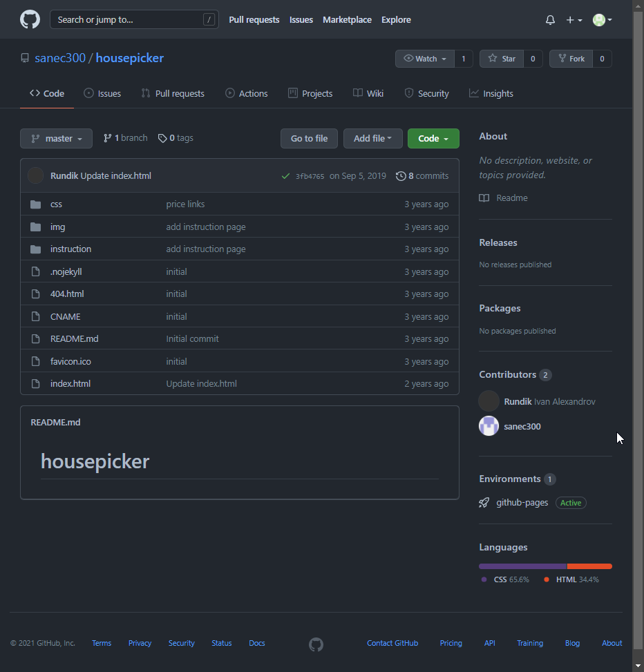
Task: Switch to the Actions tab
Action: [247, 93]
